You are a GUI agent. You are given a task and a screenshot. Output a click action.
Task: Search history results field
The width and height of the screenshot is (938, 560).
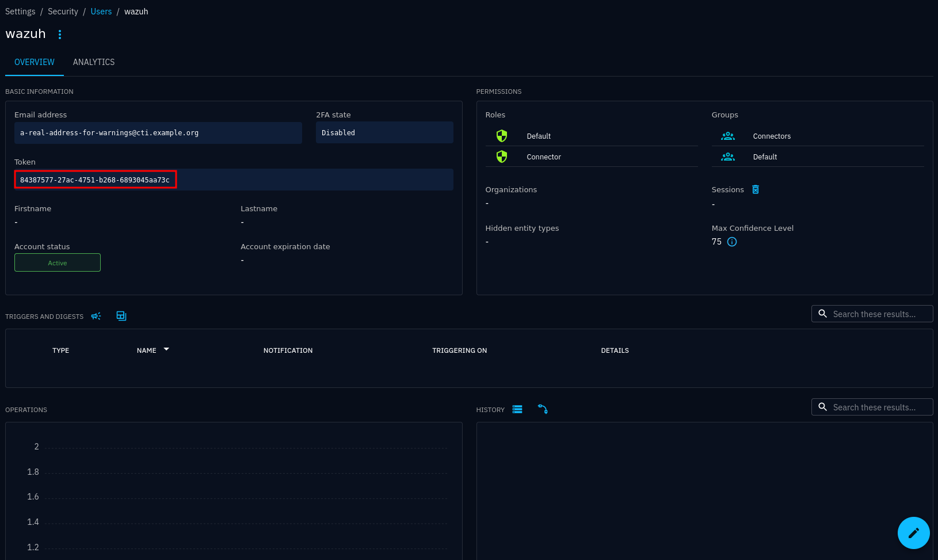(872, 407)
